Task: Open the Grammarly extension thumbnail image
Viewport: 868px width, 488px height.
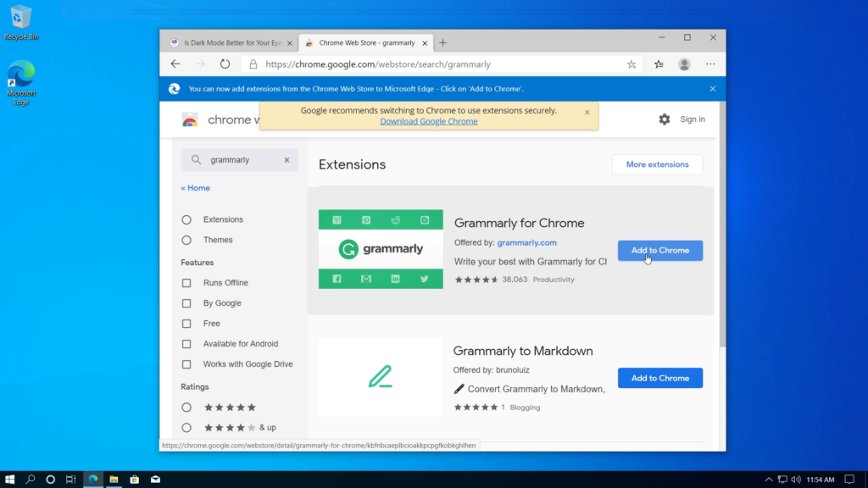Action: tap(381, 249)
